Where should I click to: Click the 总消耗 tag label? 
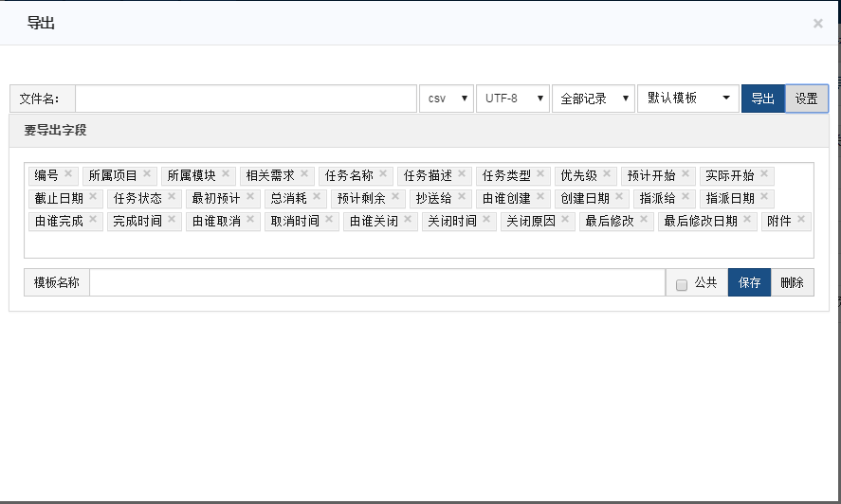(288, 198)
